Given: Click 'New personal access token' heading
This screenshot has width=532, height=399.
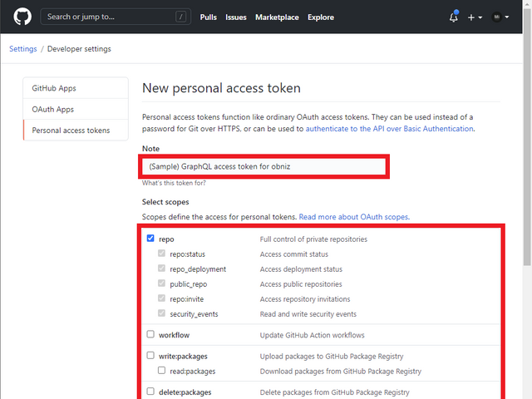Looking at the screenshot, I should click(x=221, y=88).
